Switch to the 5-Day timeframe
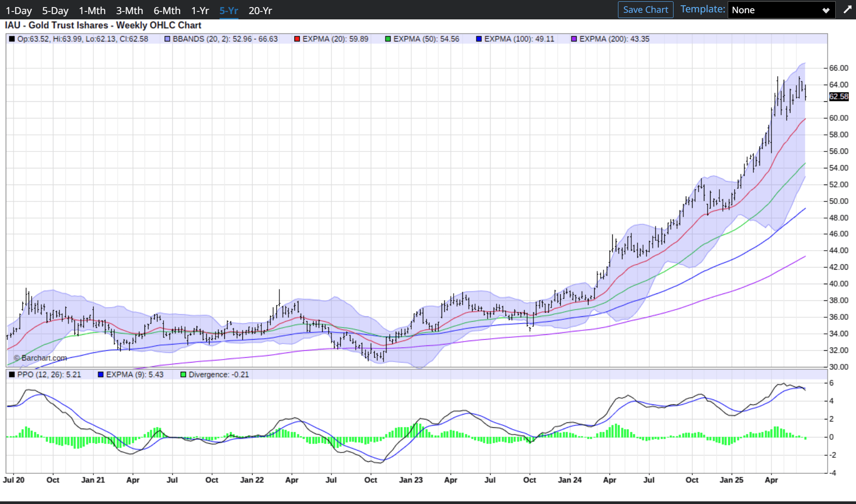This screenshot has height=504, width=856. point(55,11)
